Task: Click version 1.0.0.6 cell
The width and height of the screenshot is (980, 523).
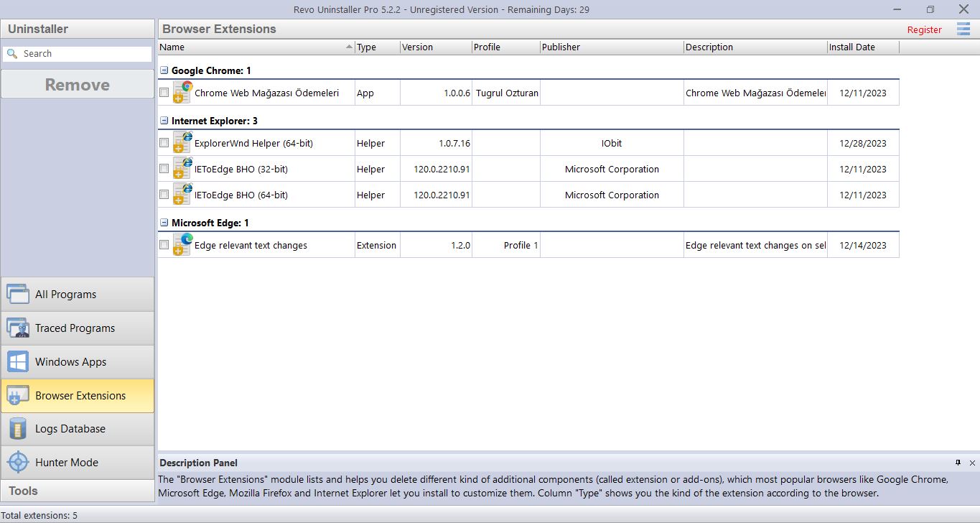Action: pos(436,93)
